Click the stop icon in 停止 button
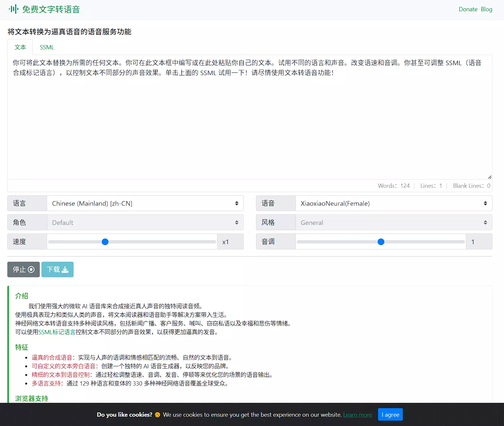Image resolution: width=504 pixels, height=426 pixels. coord(31,270)
